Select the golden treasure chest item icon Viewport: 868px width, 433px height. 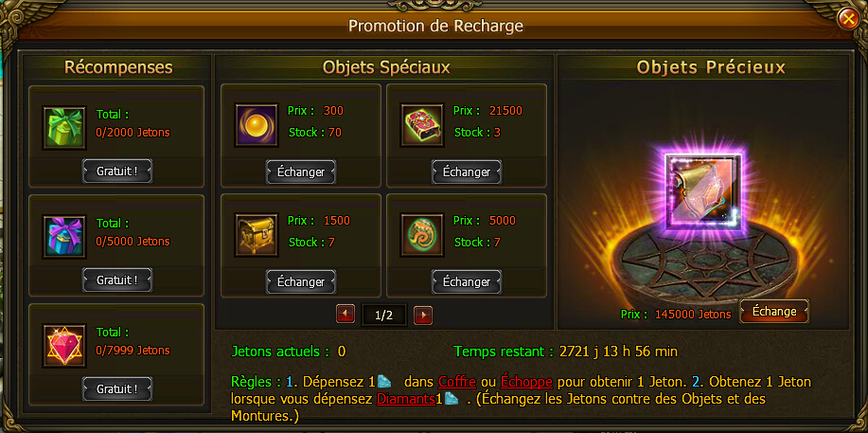[x=257, y=235]
